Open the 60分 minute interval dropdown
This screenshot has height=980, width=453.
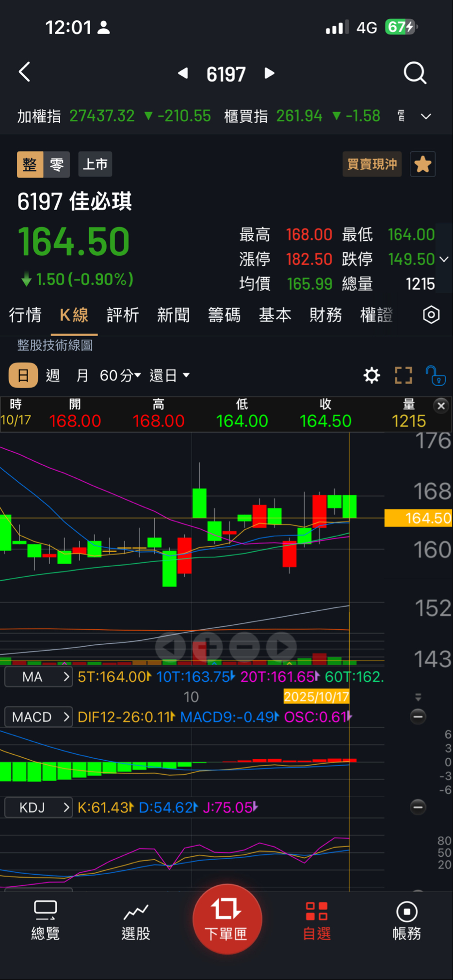120,376
